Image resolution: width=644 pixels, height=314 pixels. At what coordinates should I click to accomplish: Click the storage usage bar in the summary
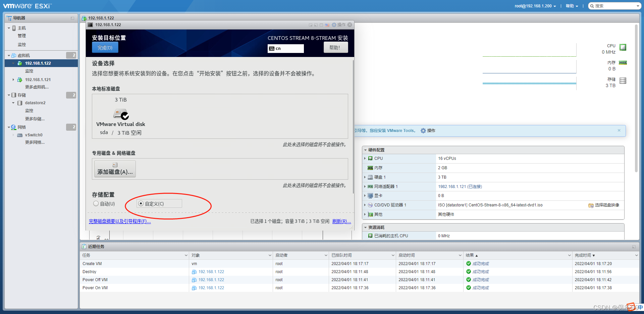point(529,83)
